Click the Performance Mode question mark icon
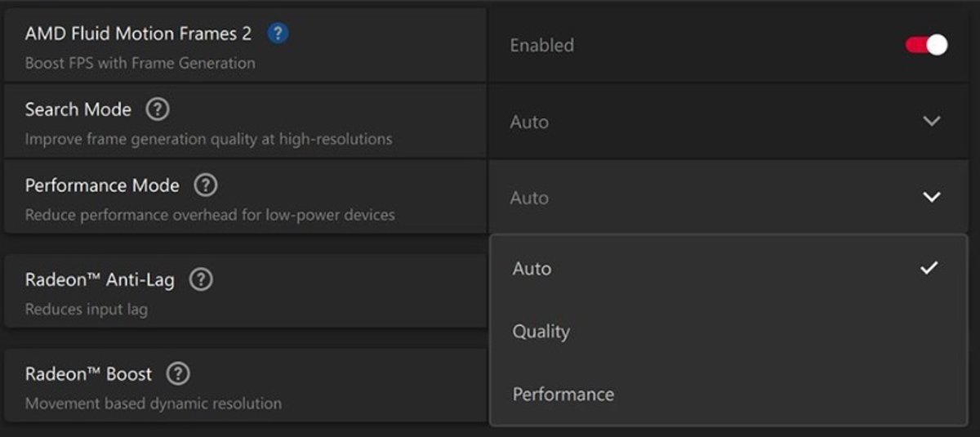This screenshot has width=980, height=437. point(206,185)
